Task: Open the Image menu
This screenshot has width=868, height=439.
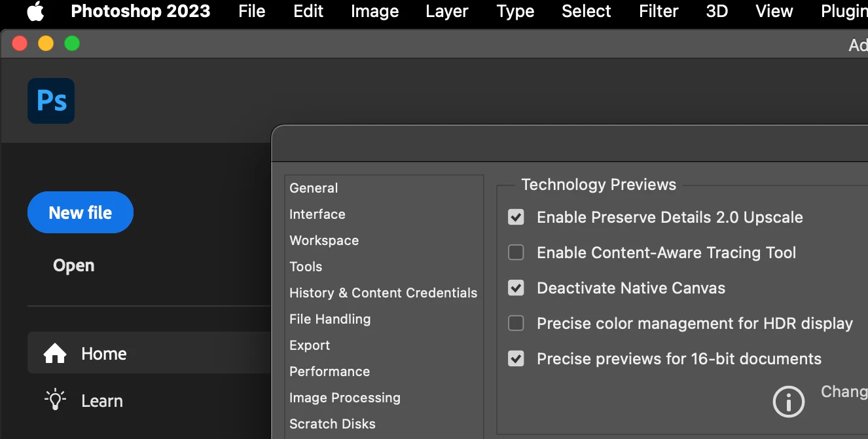Action: coord(374,11)
